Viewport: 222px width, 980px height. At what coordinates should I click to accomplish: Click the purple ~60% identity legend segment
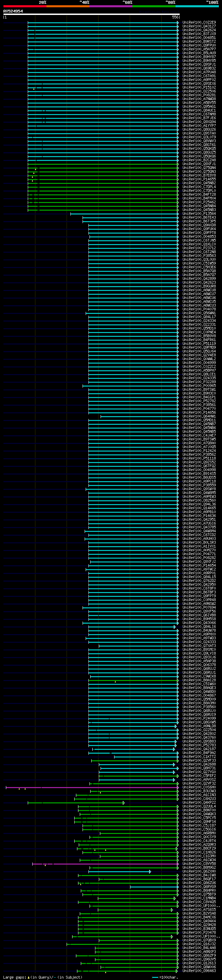111,6
